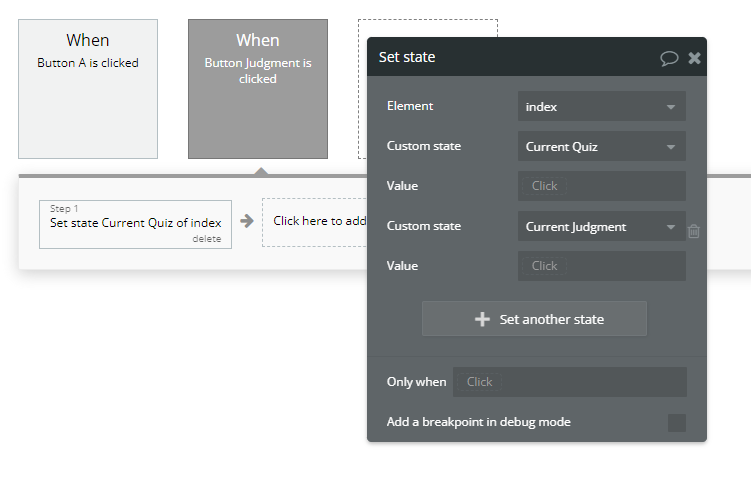Click the Value field for Current Quiz
751x483 pixels.
(x=601, y=186)
